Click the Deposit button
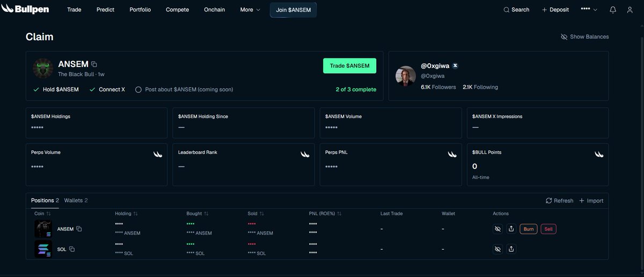This screenshot has height=277, width=644. pyautogui.click(x=555, y=10)
